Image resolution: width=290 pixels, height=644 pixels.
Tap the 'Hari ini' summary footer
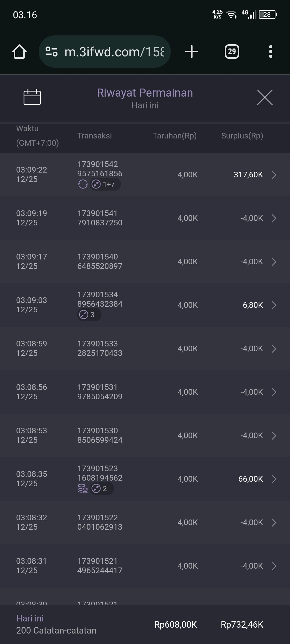pos(56,624)
